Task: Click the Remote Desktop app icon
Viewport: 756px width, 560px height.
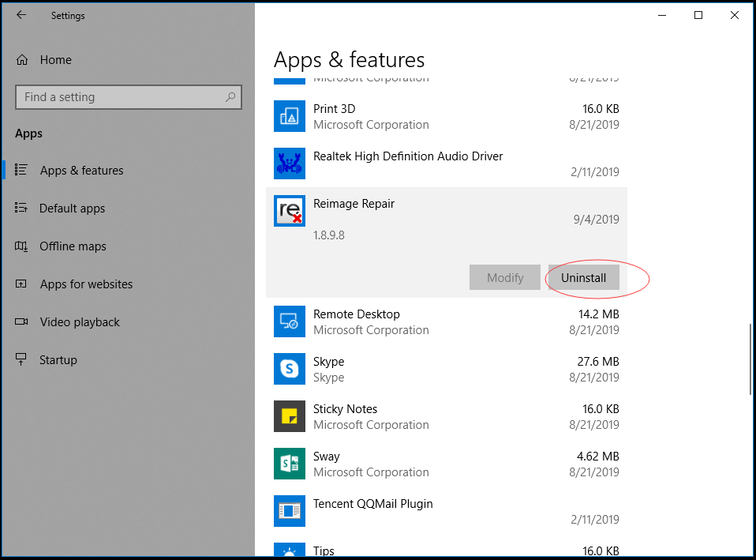Action: (x=290, y=321)
